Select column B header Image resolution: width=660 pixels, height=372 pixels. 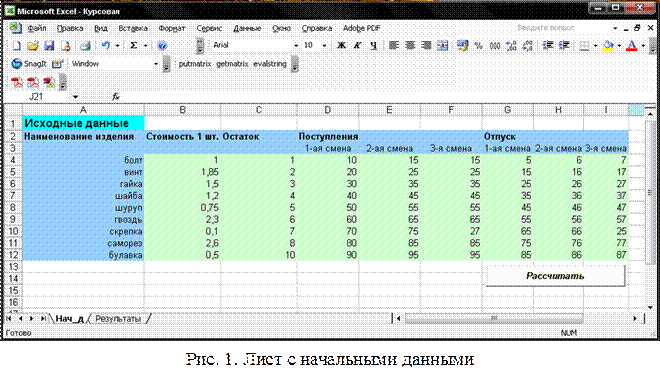tap(182, 110)
